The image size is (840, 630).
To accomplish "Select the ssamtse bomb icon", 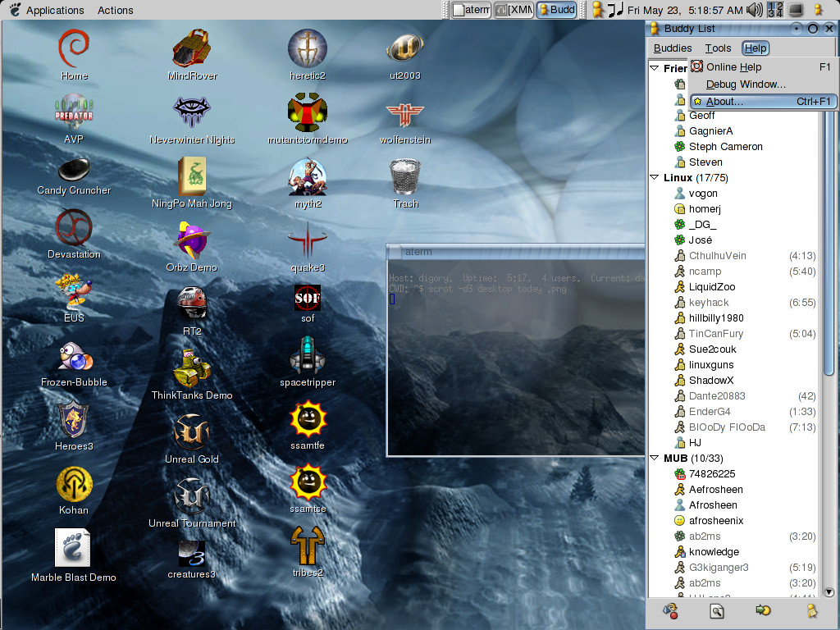I will click(x=308, y=482).
